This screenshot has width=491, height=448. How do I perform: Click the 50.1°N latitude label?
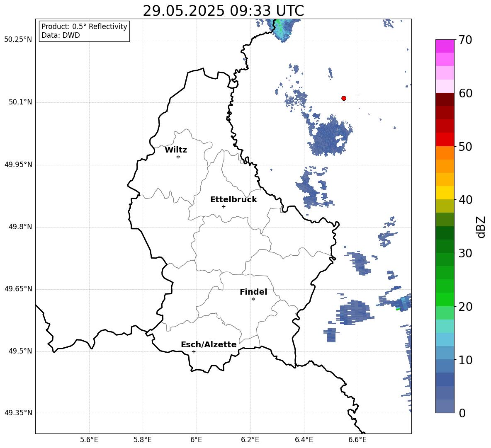click(20, 102)
